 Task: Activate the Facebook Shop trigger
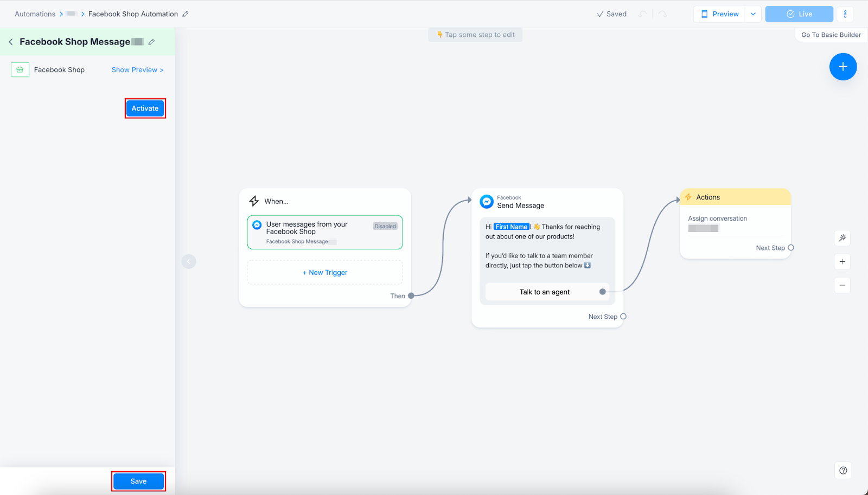click(x=145, y=108)
